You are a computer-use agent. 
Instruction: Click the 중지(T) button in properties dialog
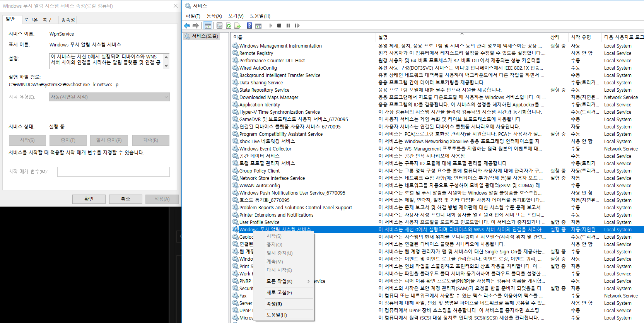[x=68, y=140]
